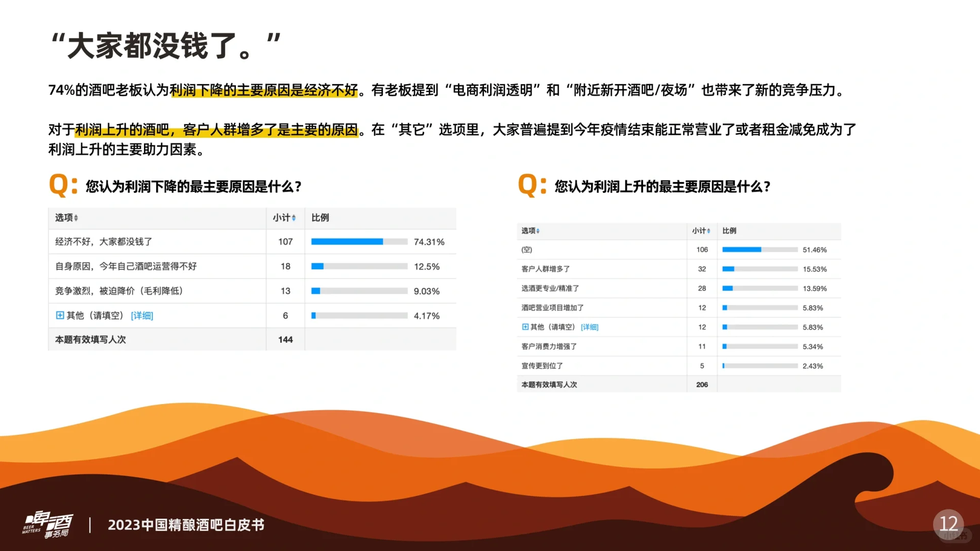Click the 74.31% blue progress bar
This screenshot has width=980, height=551.
pyautogui.click(x=347, y=242)
